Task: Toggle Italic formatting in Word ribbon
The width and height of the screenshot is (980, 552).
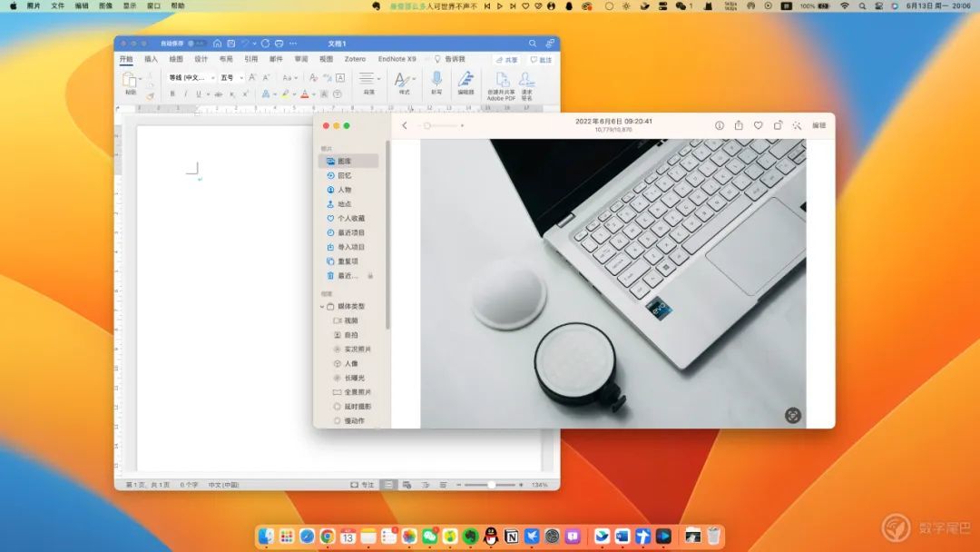Action: click(x=186, y=94)
